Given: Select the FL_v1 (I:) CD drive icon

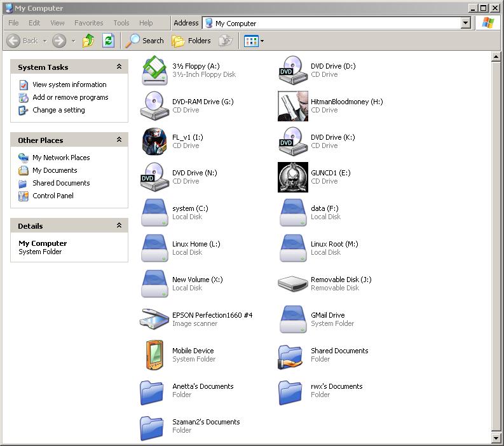Looking at the screenshot, I should [x=154, y=142].
